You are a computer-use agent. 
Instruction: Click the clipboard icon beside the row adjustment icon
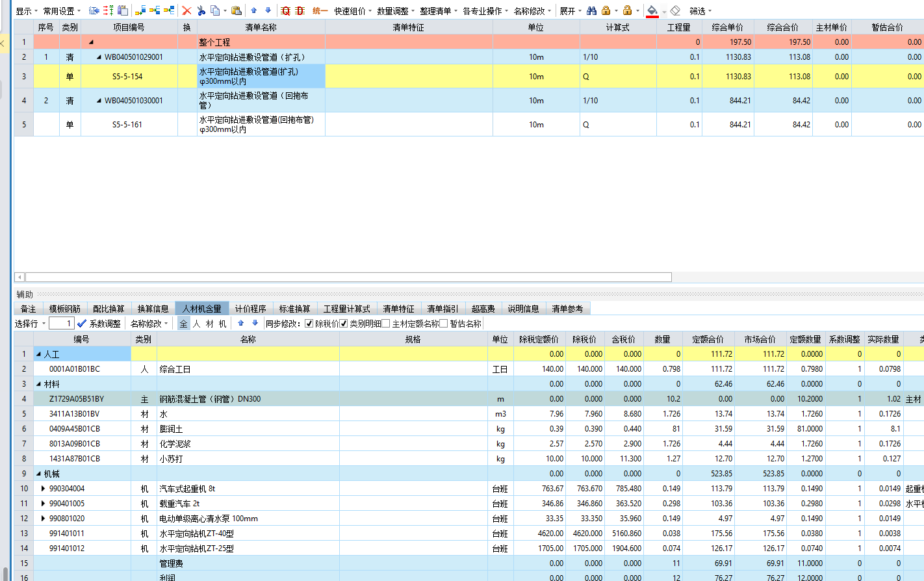123,10
